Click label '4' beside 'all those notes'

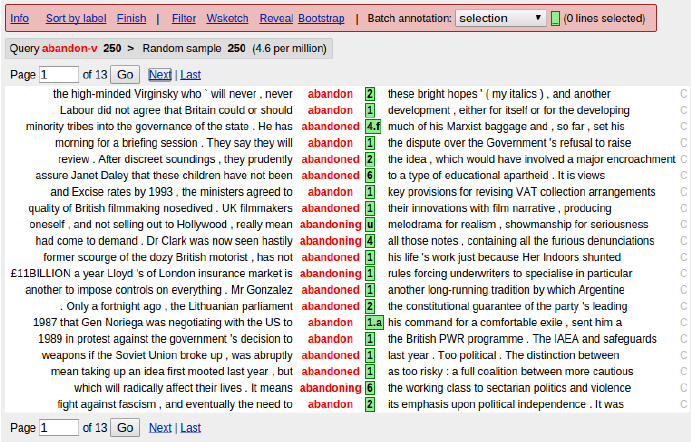tap(370, 241)
